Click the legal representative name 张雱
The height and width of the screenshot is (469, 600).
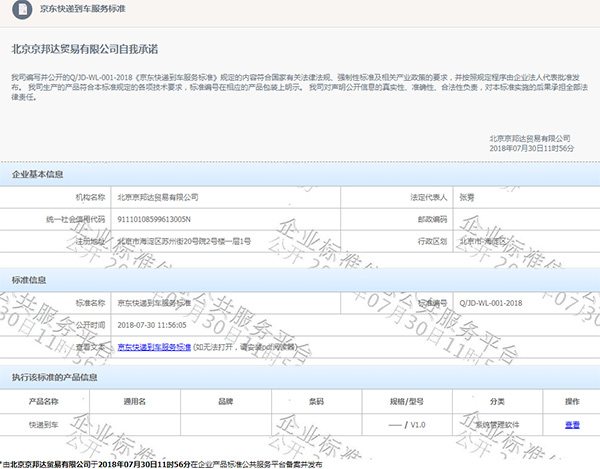coord(466,197)
